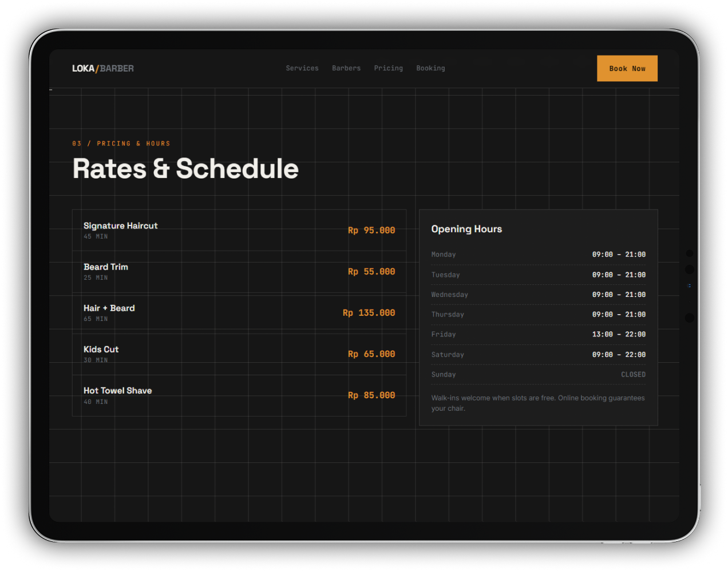Click the Rates & Schedule heading

point(185,169)
